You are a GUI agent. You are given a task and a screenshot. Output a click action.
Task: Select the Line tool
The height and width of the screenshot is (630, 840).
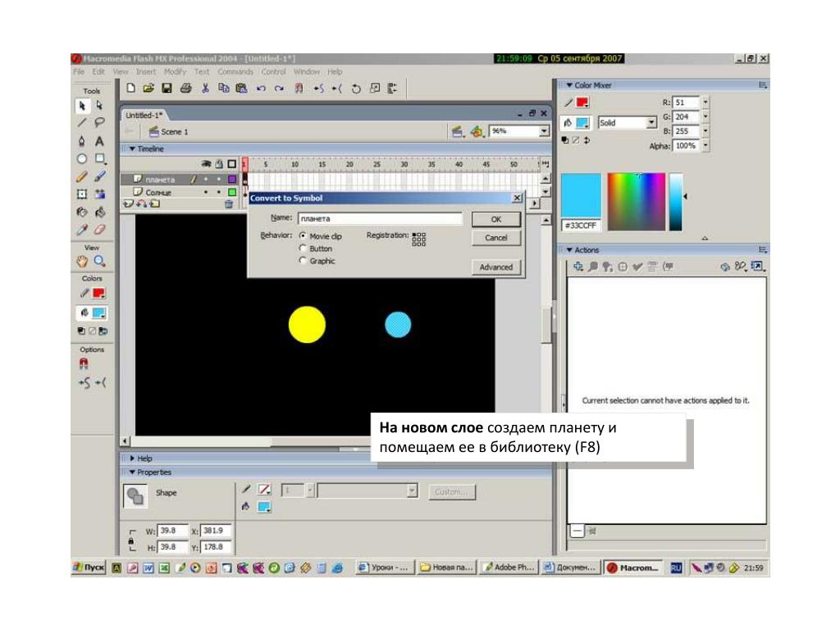(x=82, y=123)
